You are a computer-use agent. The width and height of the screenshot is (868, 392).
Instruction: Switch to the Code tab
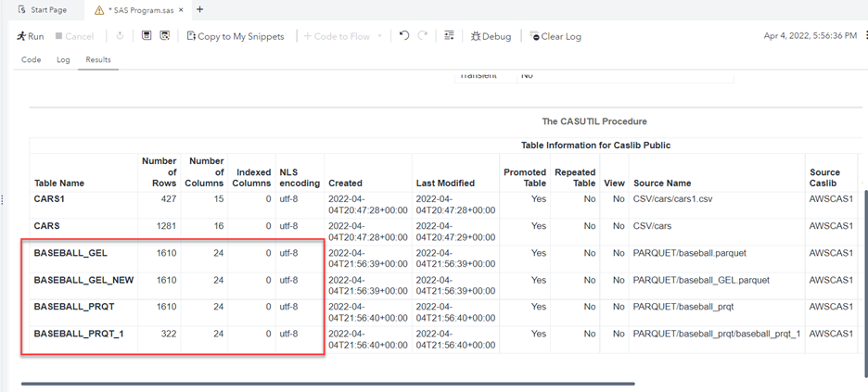point(31,60)
